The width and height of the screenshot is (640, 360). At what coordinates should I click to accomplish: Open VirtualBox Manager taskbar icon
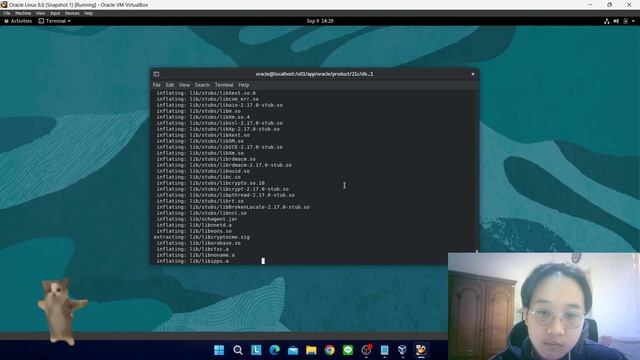pyautogui.click(x=402, y=350)
